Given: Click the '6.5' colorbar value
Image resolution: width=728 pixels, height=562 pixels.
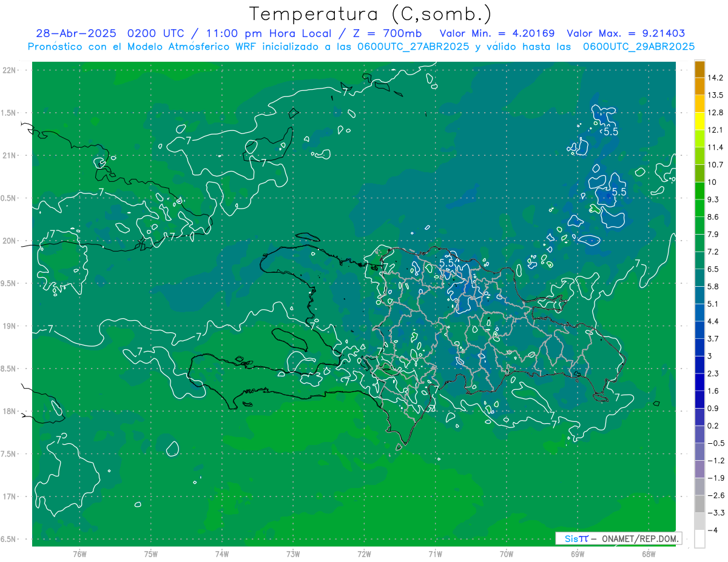Looking at the screenshot, I should click(714, 269).
